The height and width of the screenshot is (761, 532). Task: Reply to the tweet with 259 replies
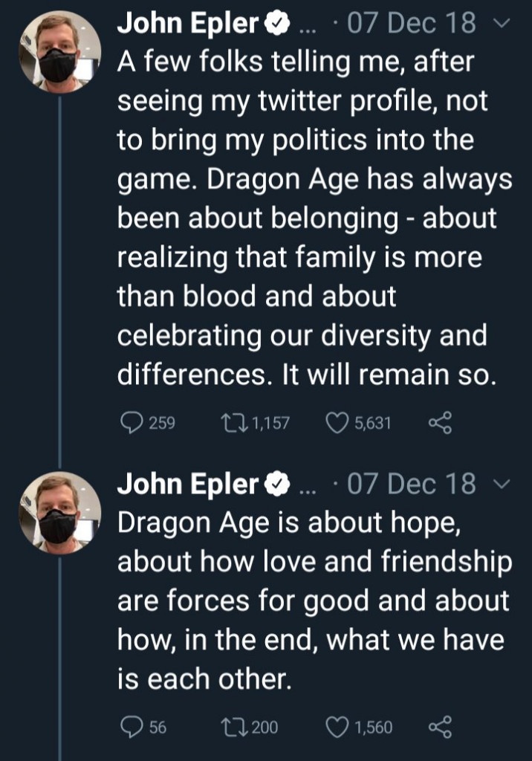[131, 423]
